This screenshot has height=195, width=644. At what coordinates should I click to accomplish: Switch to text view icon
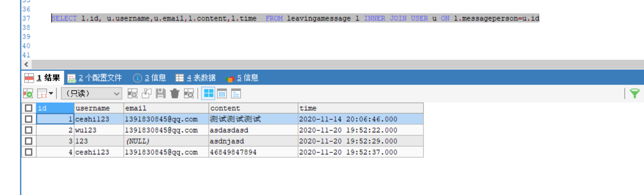(x=236, y=93)
